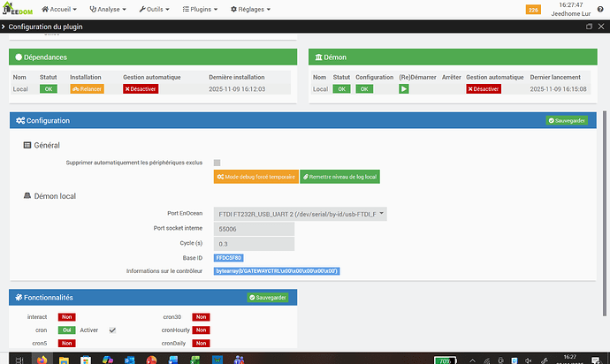Click the Jeedom logo

coord(18,9)
